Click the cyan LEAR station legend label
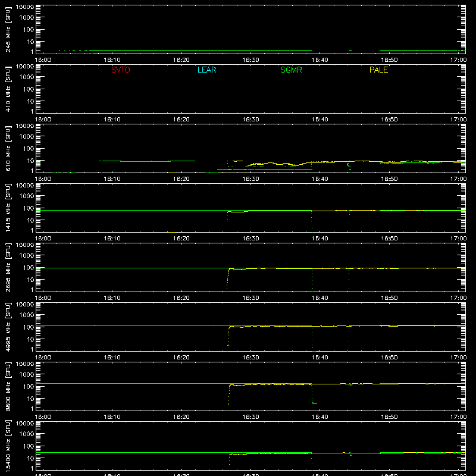 (x=206, y=70)
